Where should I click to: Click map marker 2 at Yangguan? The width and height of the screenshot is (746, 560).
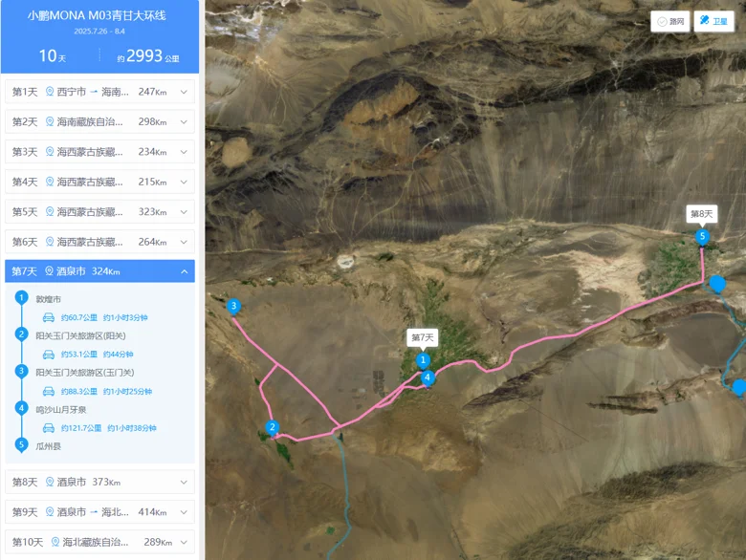click(273, 428)
